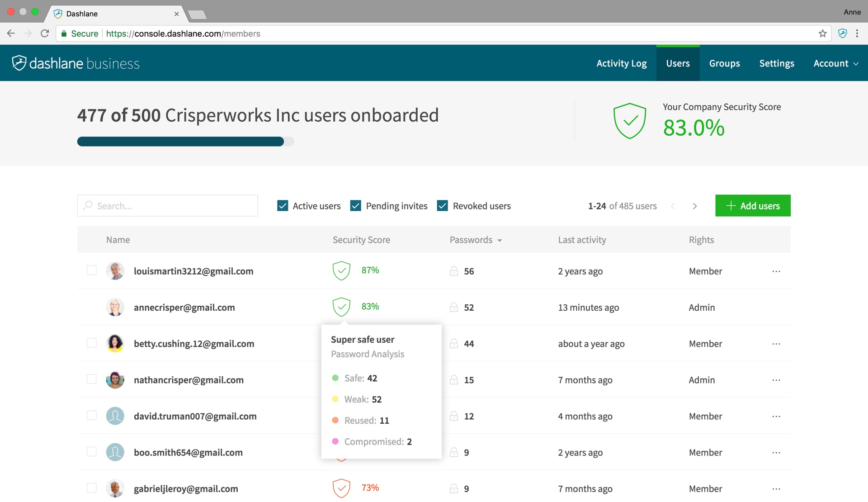Click the pink Compromised indicator dot

(335, 441)
